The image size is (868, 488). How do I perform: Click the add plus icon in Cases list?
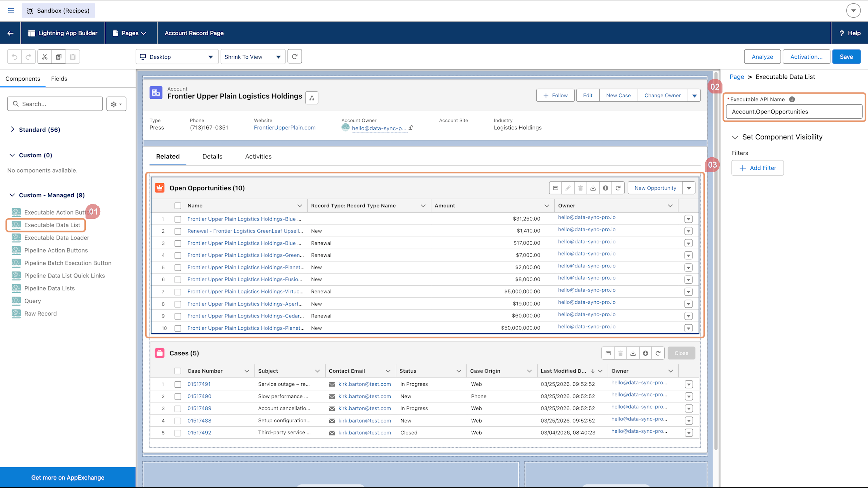tap(645, 353)
